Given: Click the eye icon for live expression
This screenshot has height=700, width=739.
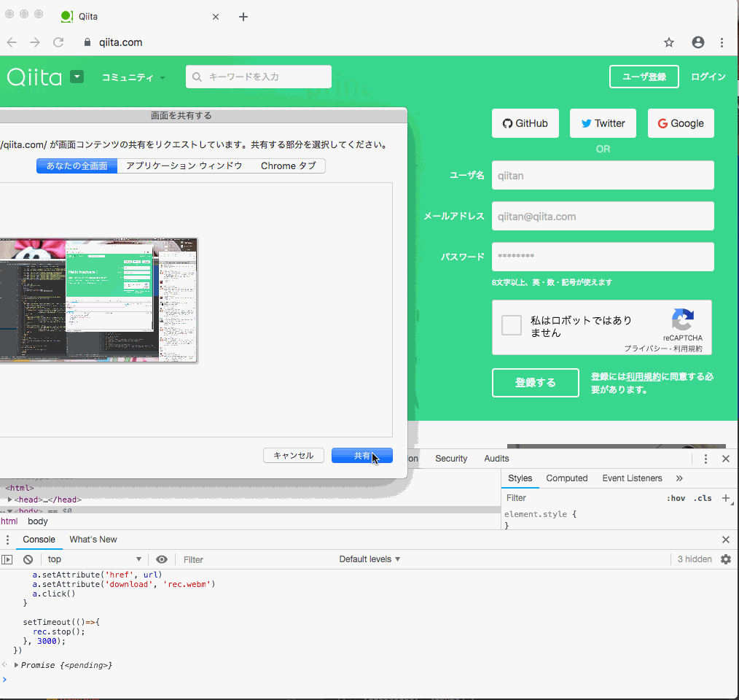Looking at the screenshot, I should point(162,559).
